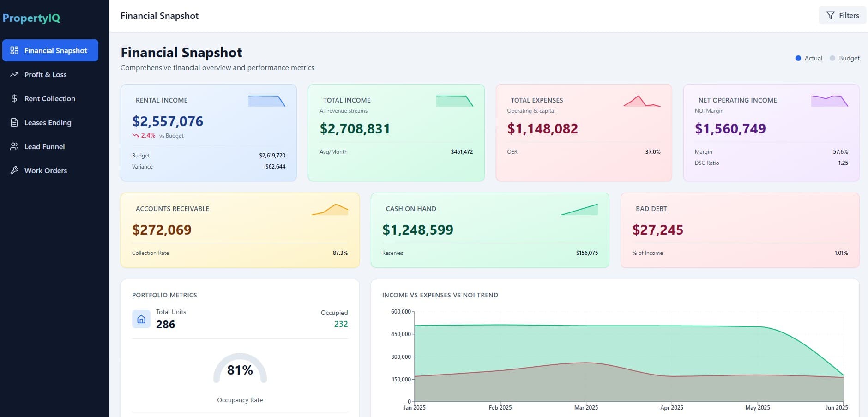Screen dimensions: 868x417
Task: Select the Leases Ending navigation link
Action: click(x=48, y=122)
